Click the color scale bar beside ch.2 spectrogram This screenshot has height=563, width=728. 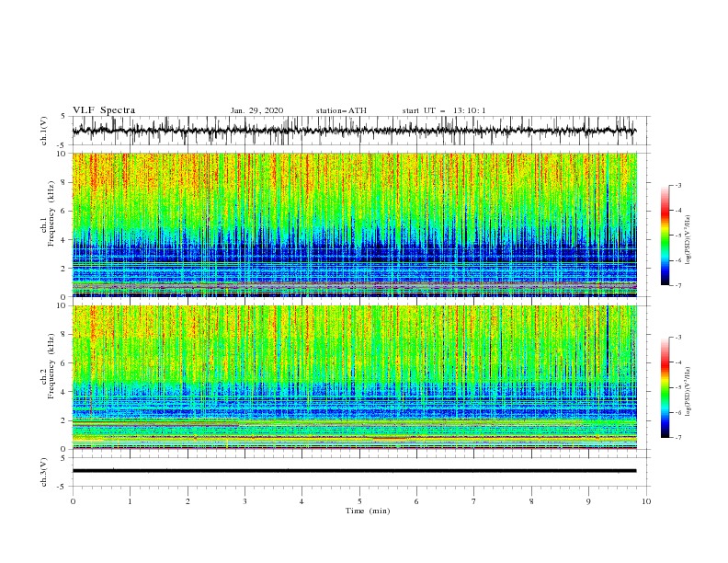pyautogui.click(x=665, y=387)
